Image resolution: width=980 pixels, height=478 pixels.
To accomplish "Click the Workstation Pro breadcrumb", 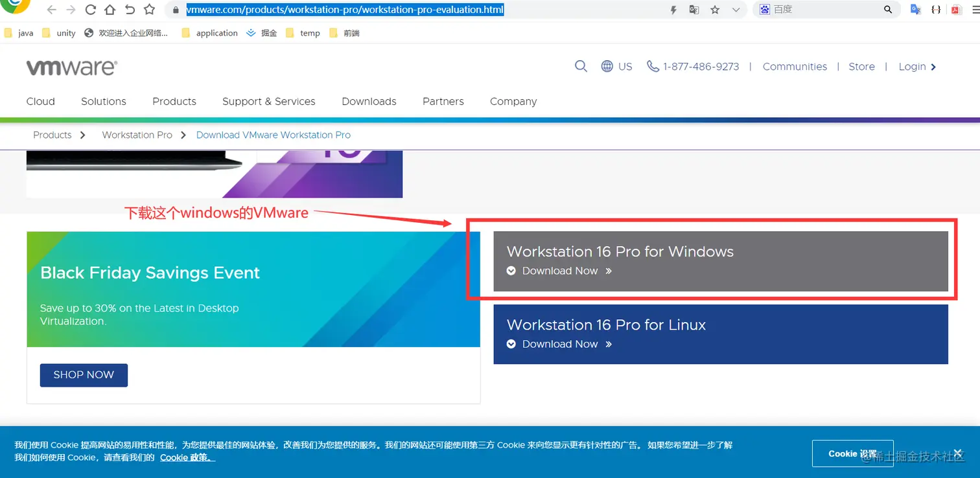I will 137,135.
